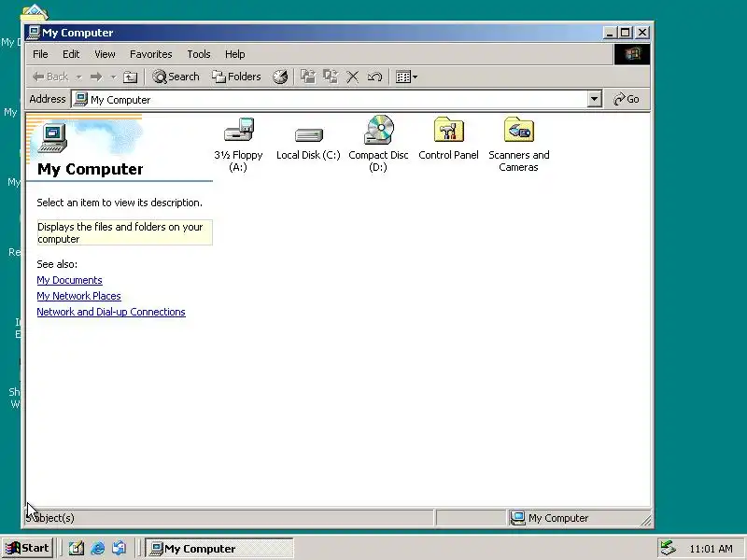
Task: Click the Go button beside address bar
Action: point(627,99)
